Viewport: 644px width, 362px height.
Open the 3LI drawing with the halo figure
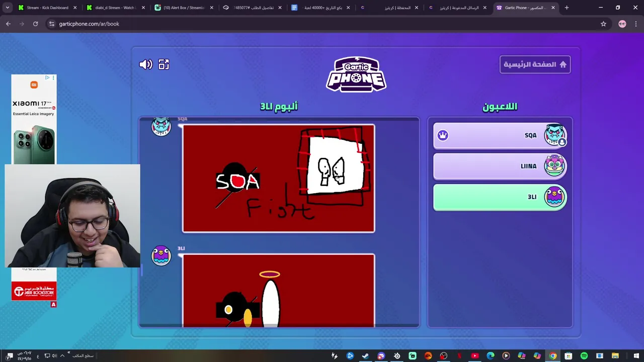pyautogui.click(x=278, y=291)
